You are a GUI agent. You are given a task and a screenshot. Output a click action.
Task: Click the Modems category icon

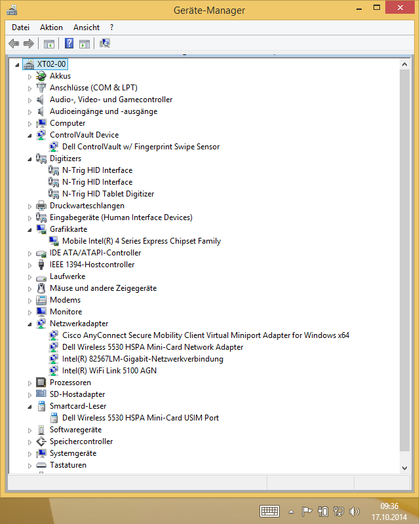41,300
